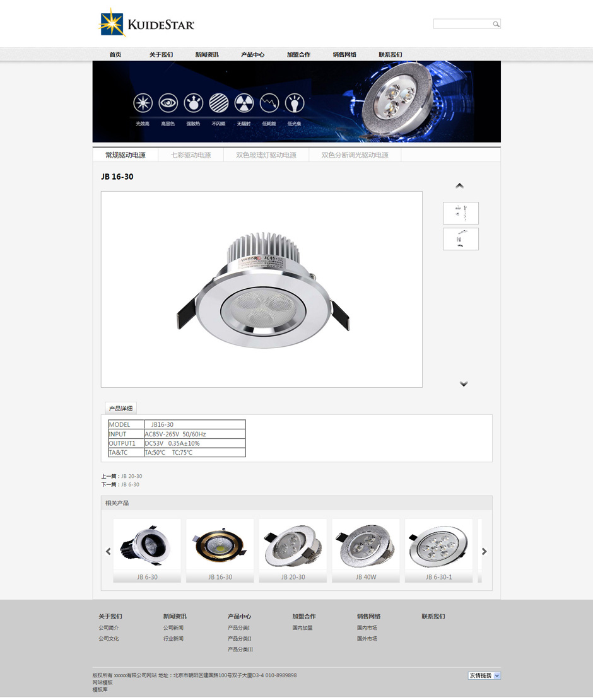Select the first product thumbnail
This screenshot has height=700, width=593.
click(x=461, y=213)
